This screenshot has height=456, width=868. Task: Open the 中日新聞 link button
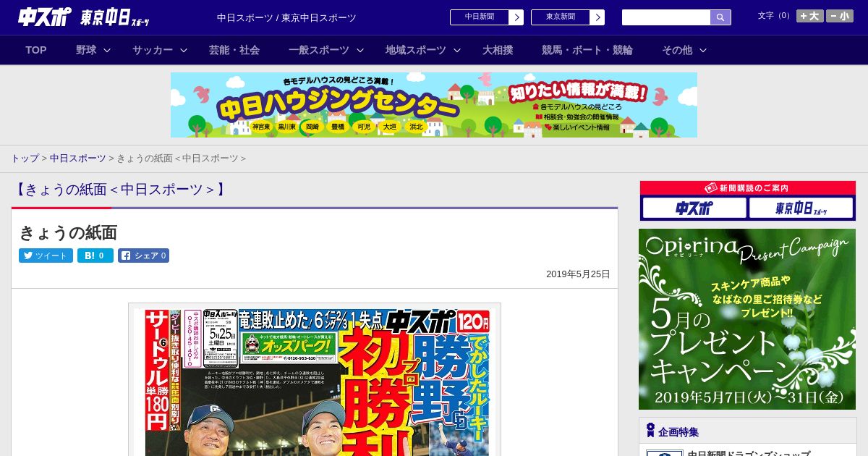pyautogui.click(x=480, y=17)
